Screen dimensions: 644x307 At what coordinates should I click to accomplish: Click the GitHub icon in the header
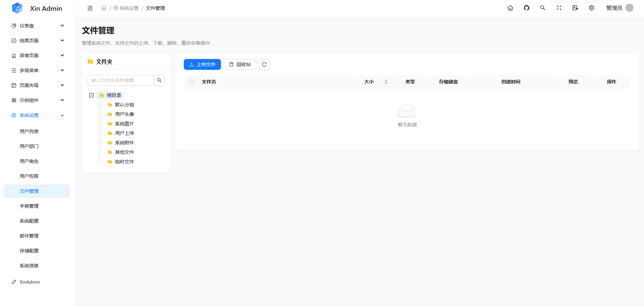click(x=526, y=8)
